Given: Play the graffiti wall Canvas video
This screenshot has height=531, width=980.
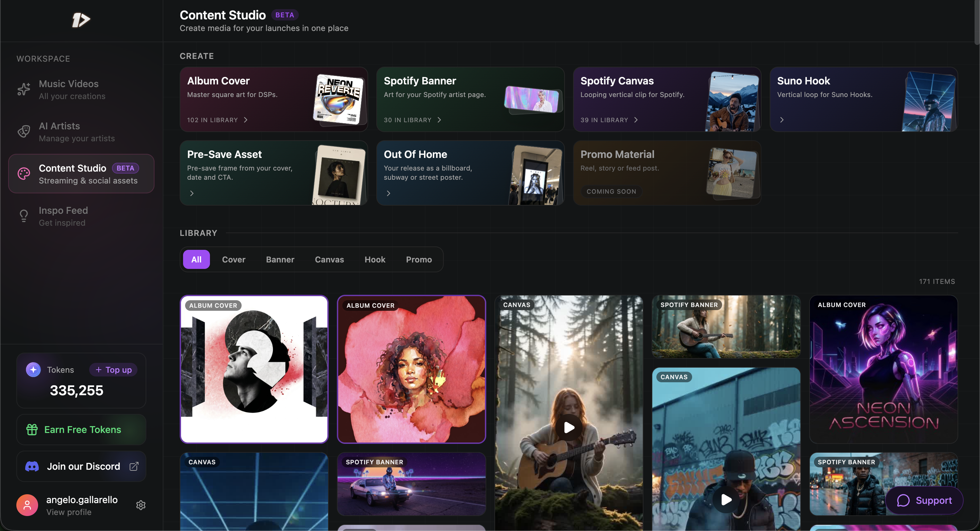Looking at the screenshot, I should tap(726, 499).
